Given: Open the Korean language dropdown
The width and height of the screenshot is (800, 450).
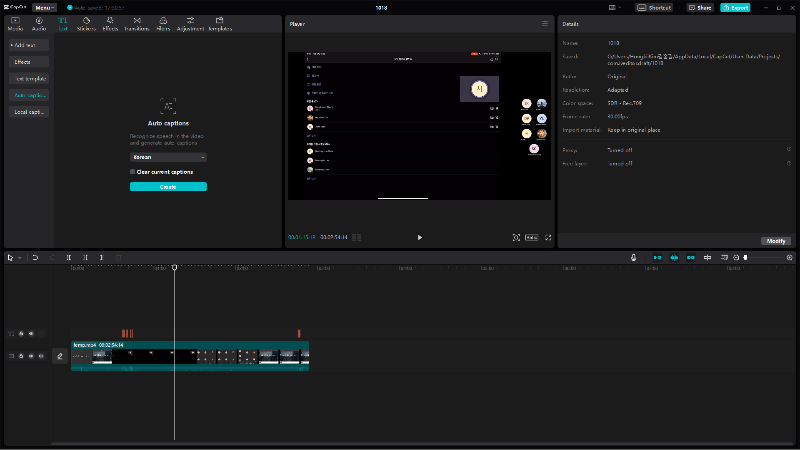Looking at the screenshot, I should click(x=168, y=157).
